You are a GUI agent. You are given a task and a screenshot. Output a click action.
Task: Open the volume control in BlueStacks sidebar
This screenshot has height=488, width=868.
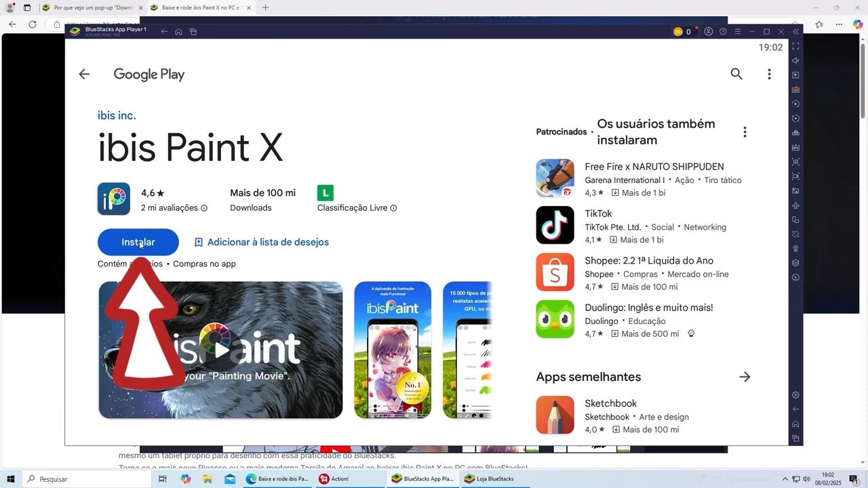coord(795,60)
